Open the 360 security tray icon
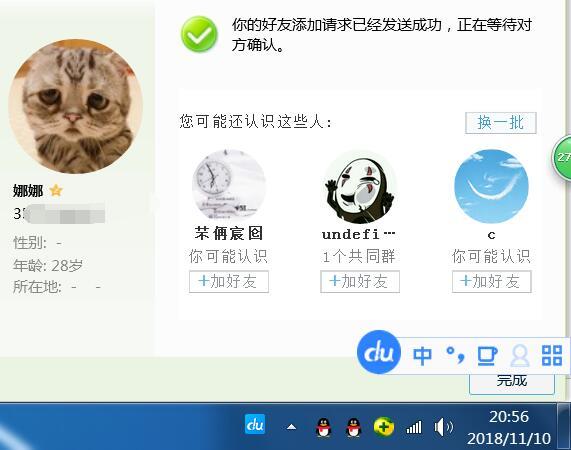571x450 pixels. [383, 427]
